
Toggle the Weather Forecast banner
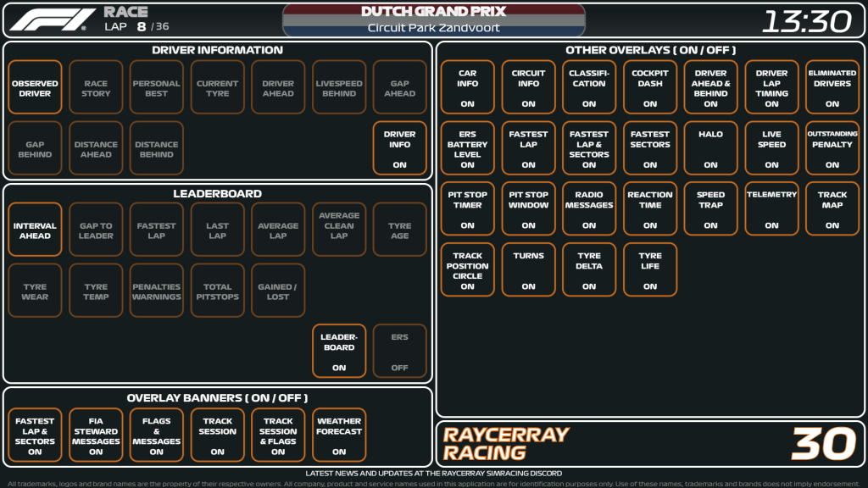coord(339,435)
